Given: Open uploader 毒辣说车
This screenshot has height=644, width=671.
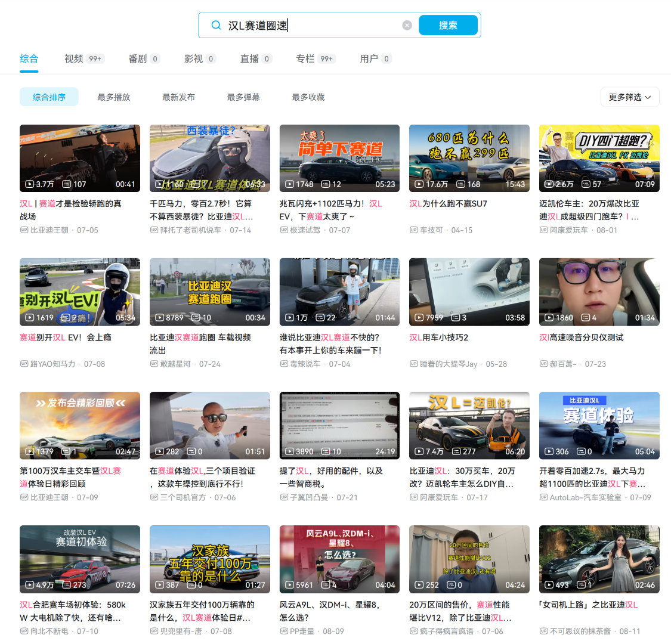Looking at the screenshot, I should pos(305,364).
